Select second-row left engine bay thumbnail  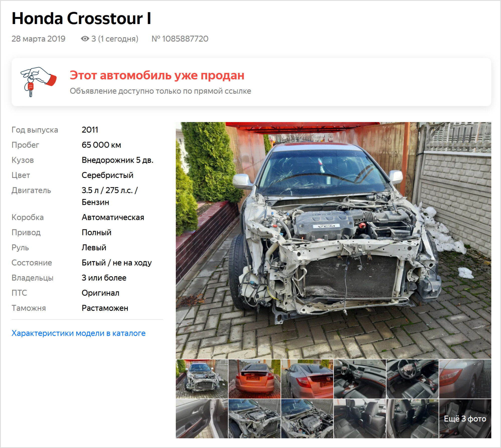point(255,418)
